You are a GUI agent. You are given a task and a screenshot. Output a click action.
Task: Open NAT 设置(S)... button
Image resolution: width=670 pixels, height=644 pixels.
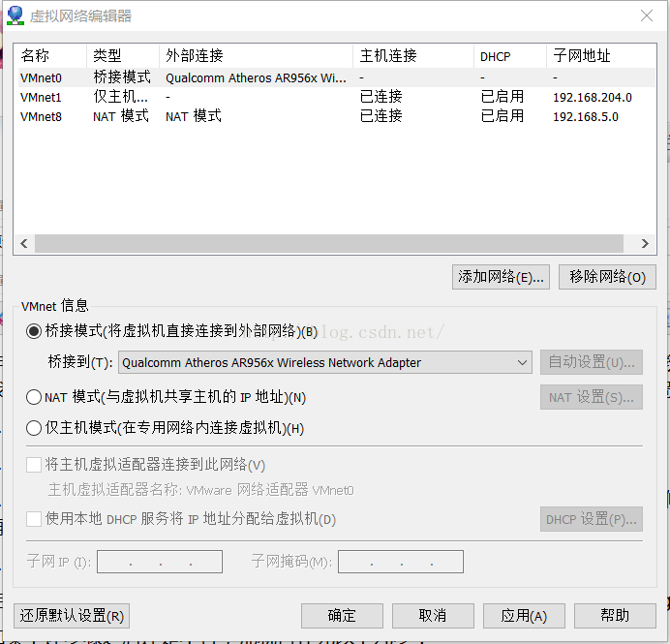[592, 397]
